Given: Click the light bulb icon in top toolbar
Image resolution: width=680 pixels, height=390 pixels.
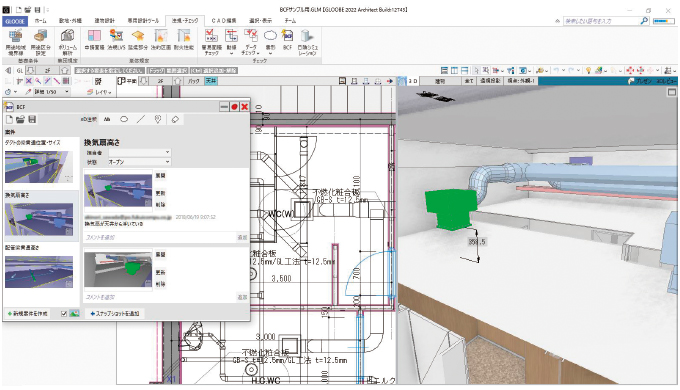Looking at the screenshot, I should click(588, 70).
